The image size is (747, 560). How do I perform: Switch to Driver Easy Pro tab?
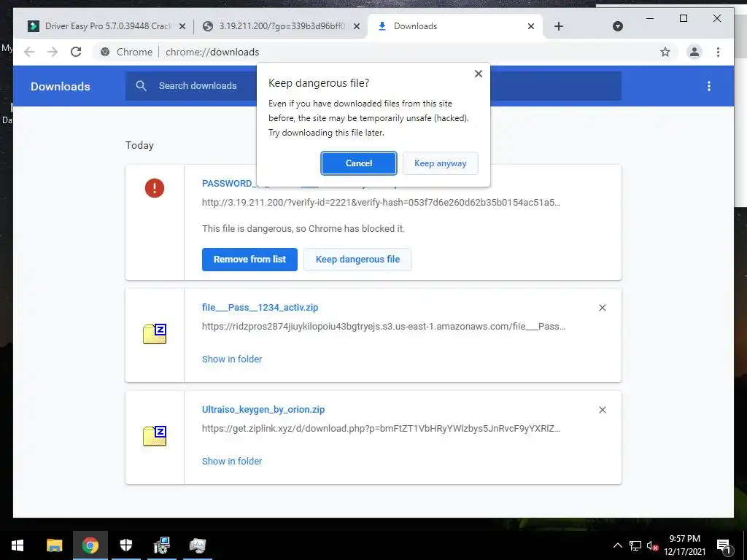tap(108, 26)
